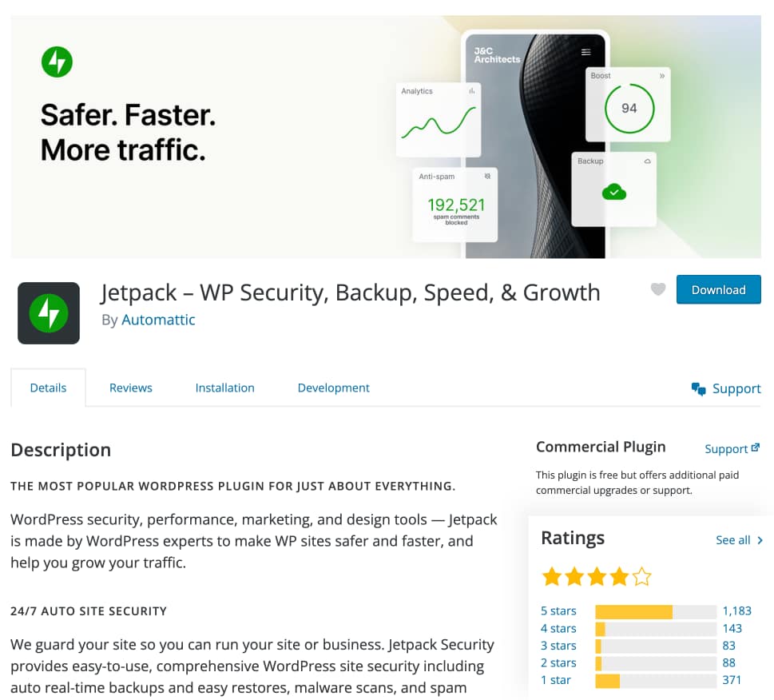Viewport: 774px width, 700px height.
Task: Click the Boost score circle showing 94
Action: 629,108
